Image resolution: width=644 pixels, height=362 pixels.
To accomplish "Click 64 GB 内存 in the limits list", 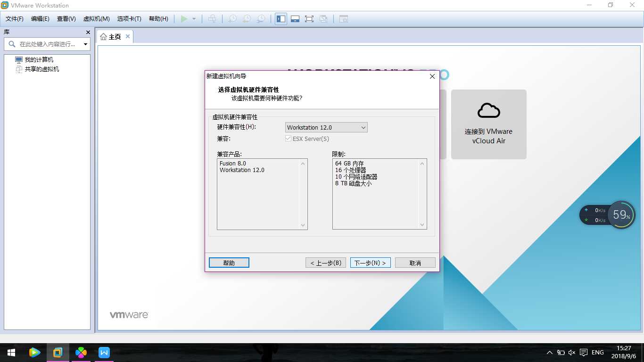I will click(349, 164).
